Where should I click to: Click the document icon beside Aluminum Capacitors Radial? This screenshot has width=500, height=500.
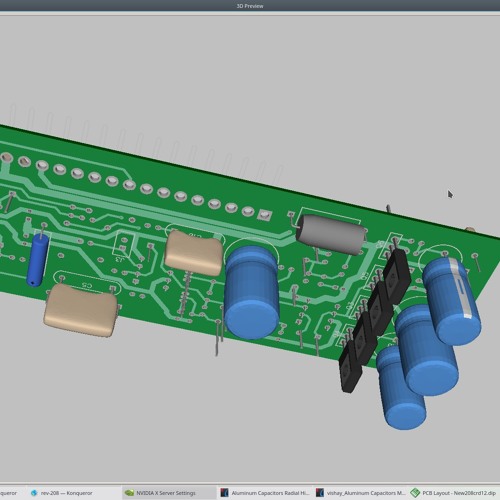[x=225, y=493]
